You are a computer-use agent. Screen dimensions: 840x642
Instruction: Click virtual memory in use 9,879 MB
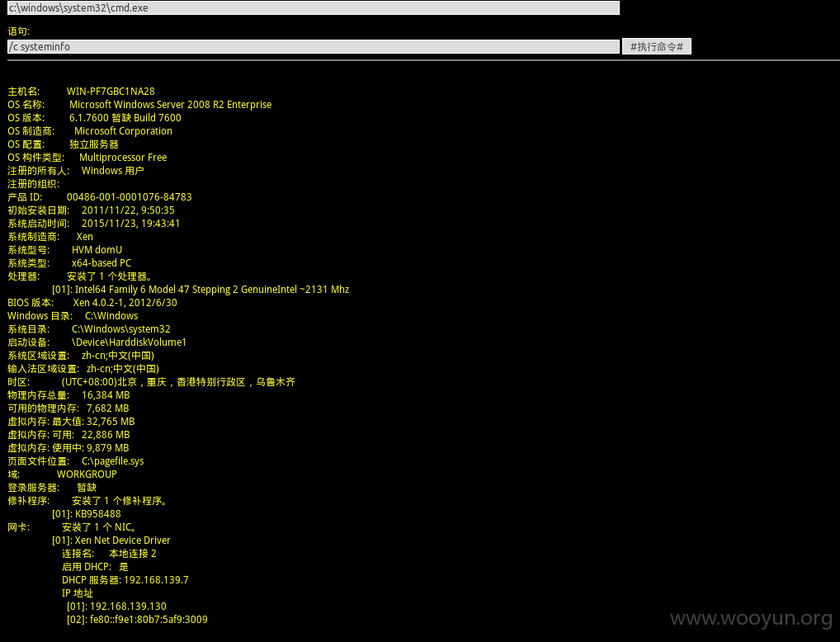pyautogui.click(x=107, y=448)
